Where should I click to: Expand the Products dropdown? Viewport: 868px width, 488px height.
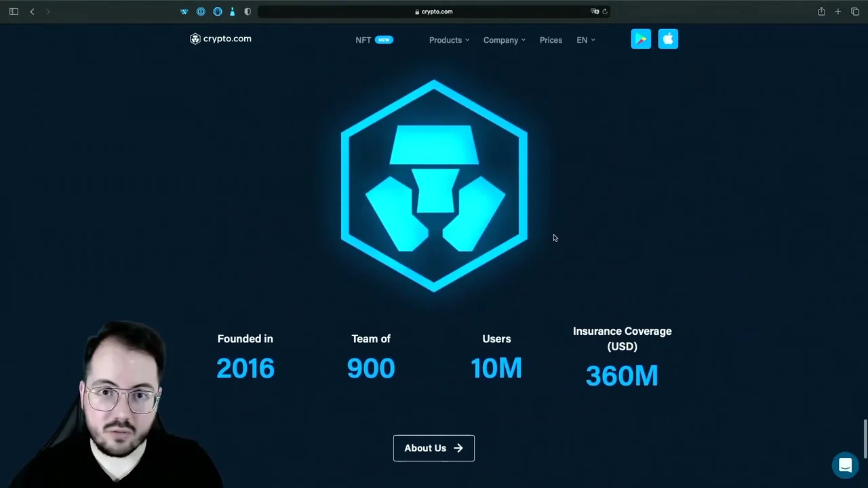(x=449, y=40)
